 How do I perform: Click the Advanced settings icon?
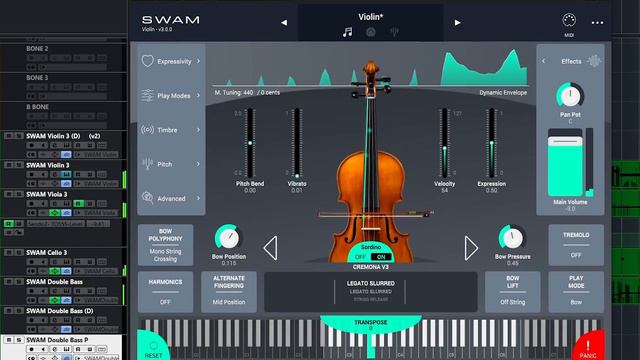coord(147,198)
